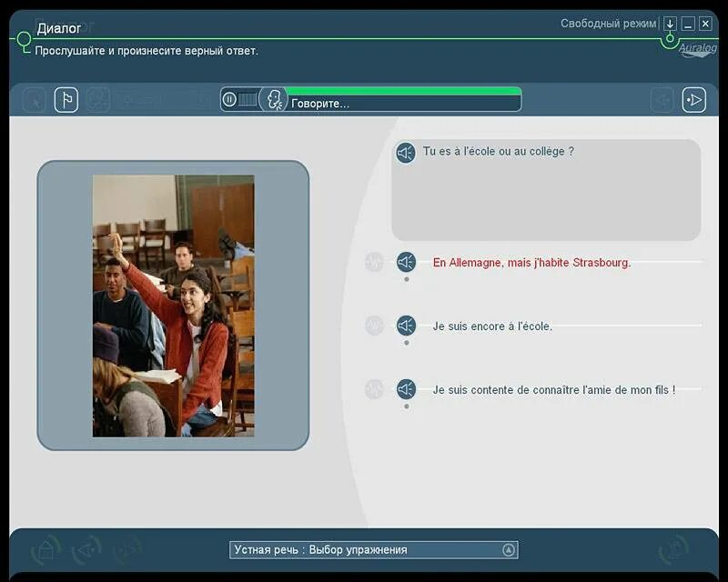
Task: Click the green circle marker left of Диалог
Action: click(24, 39)
